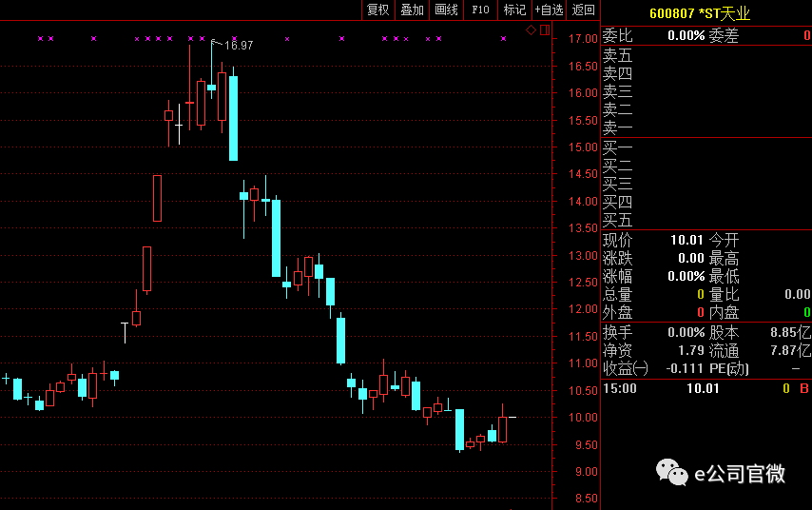Click the 净资 value 1.79
The image size is (812, 510).
coord(691,350)
